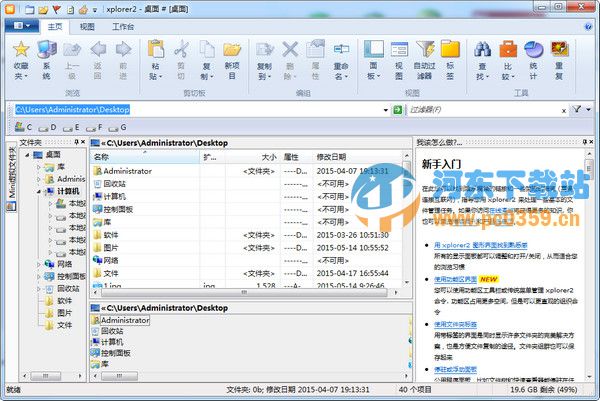
Task: Click the 复制到 copy-to icon
Action: [264, 49]
